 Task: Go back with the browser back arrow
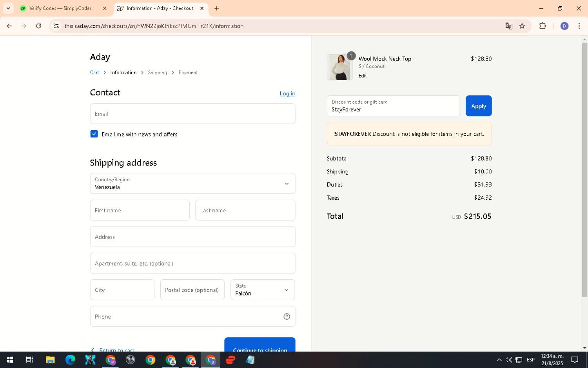click(9, 26)
